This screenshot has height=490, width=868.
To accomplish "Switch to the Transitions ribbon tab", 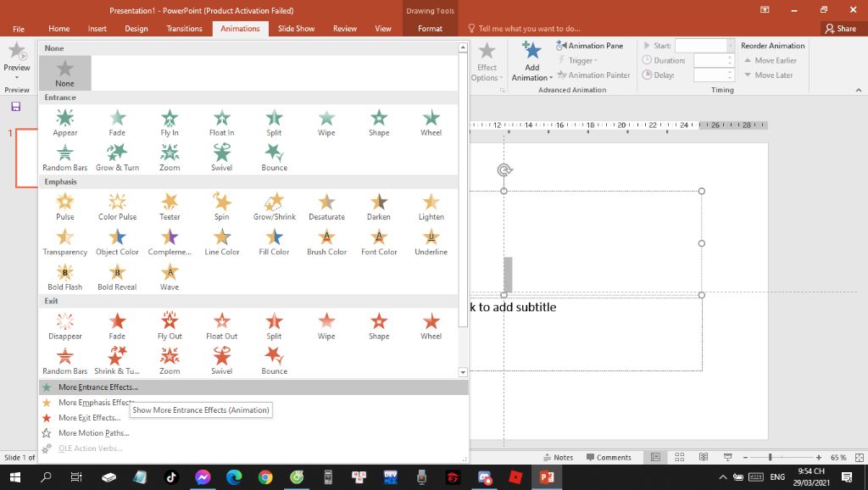I will tap(184, 29).
